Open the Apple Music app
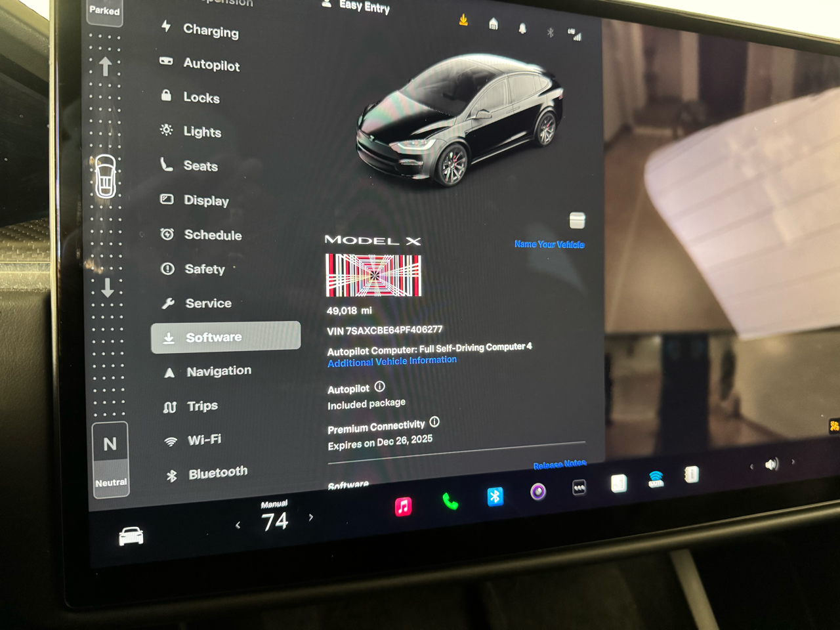 (403, 507)
